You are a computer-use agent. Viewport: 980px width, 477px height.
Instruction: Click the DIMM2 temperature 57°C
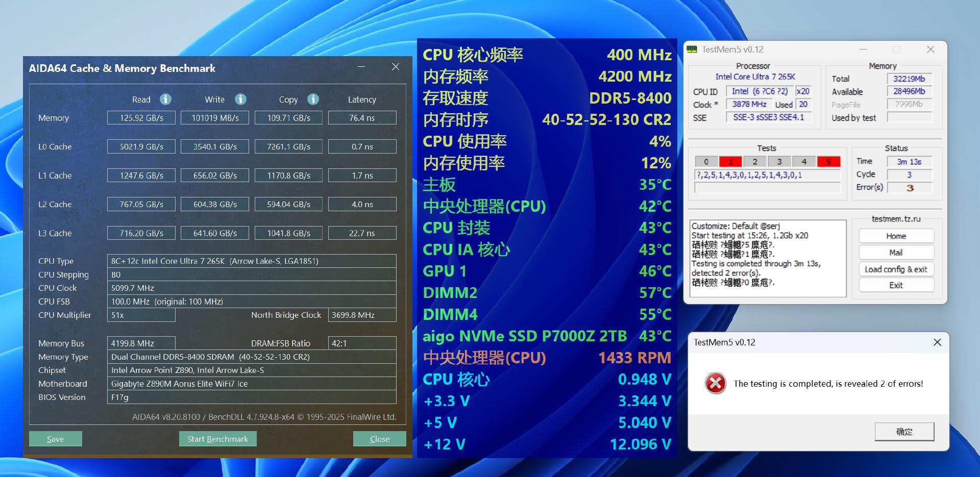click(655, 293)
